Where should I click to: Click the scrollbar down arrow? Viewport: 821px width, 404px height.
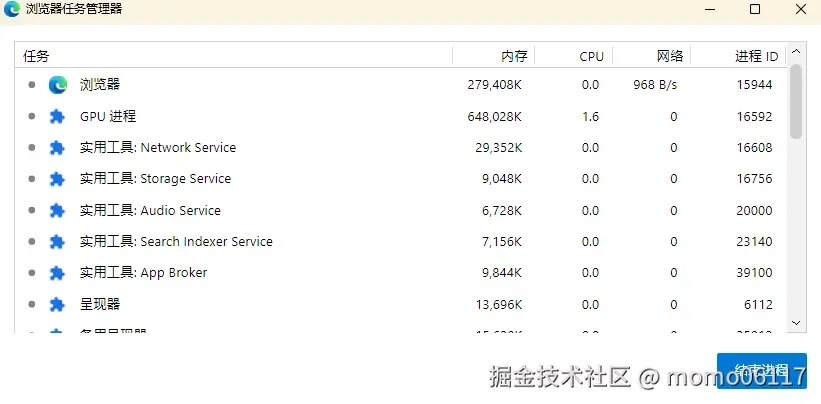796,323
